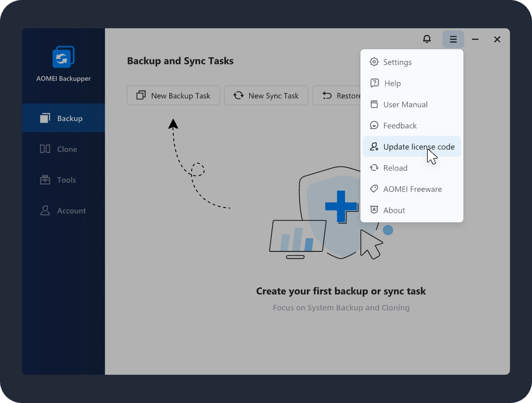
Task: Click the Tools toolbox icon
Action: point(45,179)
